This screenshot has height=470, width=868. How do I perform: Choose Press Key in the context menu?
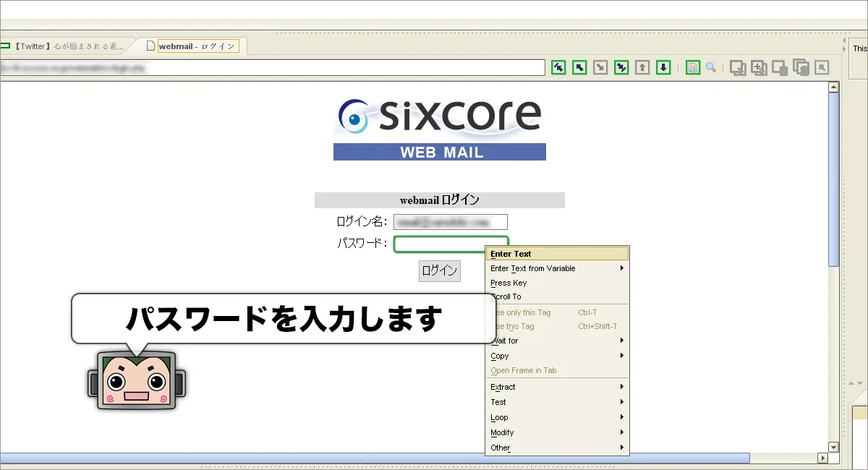[x=557, y=283]
